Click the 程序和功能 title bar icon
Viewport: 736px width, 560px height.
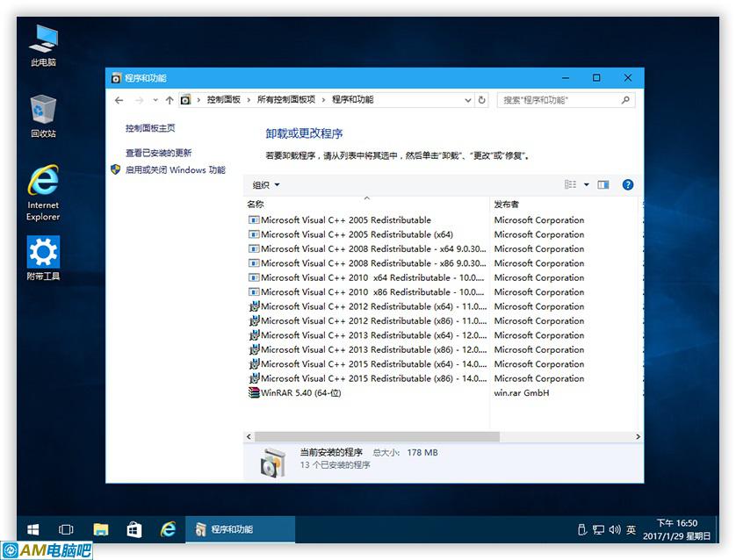(x=116, y=78)
